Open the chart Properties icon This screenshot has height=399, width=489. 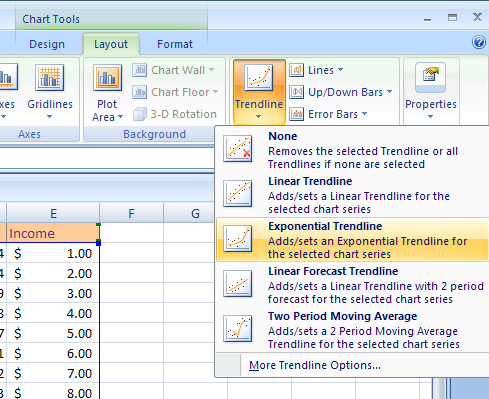coord(430,77)
